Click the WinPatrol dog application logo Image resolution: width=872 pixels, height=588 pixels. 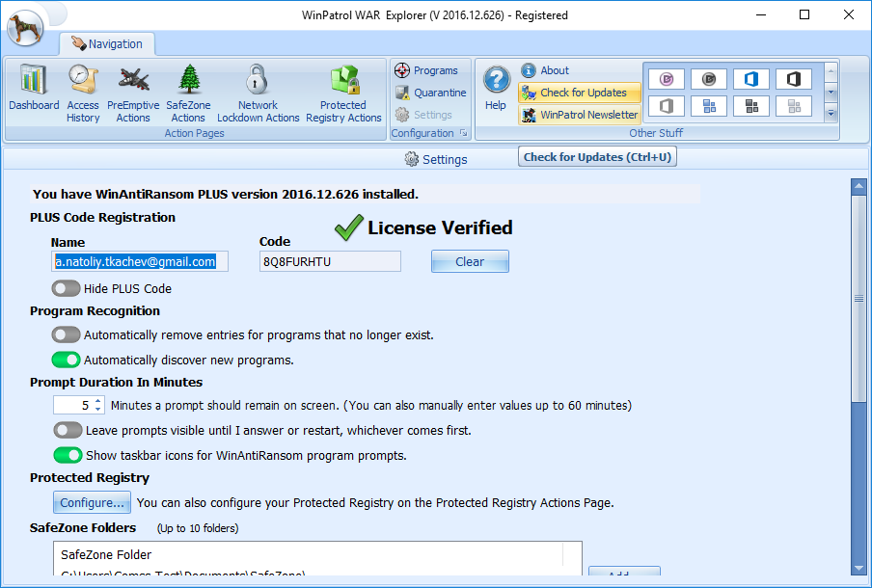pos(25,28)
